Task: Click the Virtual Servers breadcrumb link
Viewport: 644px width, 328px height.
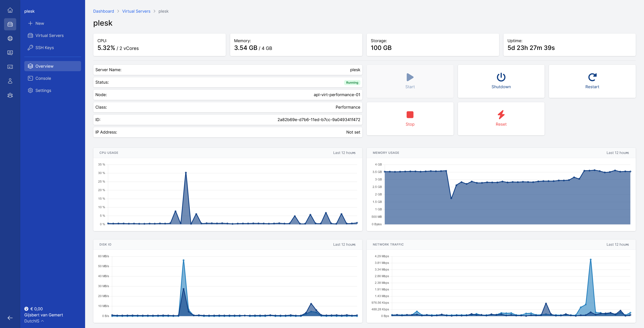Action: tap(136, 11)
